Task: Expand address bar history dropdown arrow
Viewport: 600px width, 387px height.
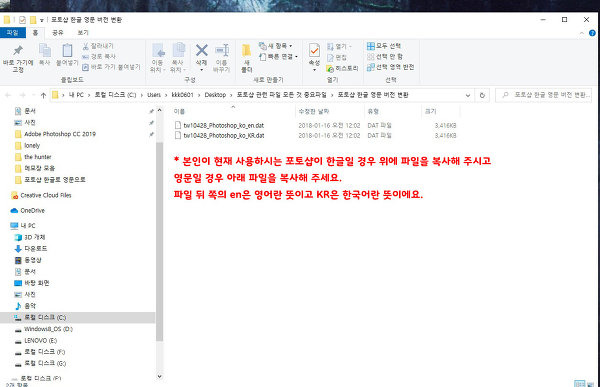Action: point(468,95)
